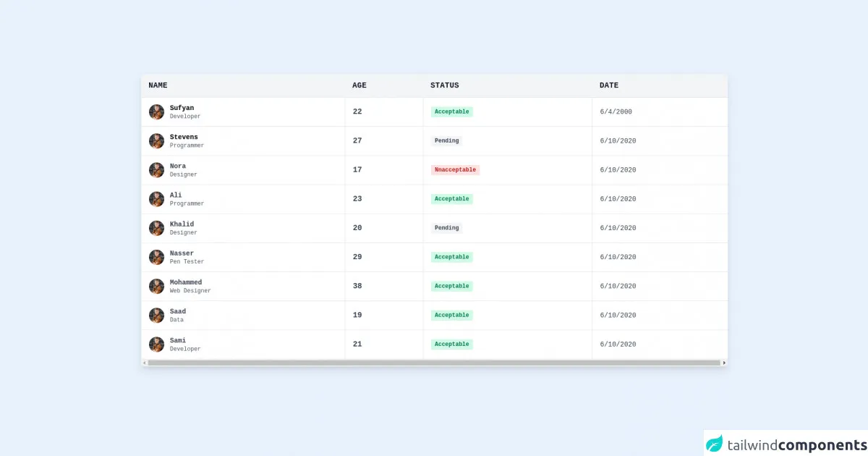Click Nasser's avatar thumbnail
The width and height of the screenshot is (868, 456).
(156, 257)
